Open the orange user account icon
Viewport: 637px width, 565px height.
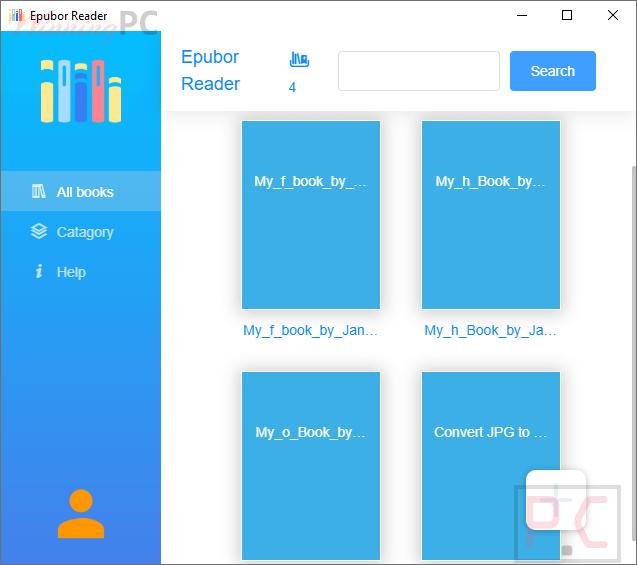[81, 513]
